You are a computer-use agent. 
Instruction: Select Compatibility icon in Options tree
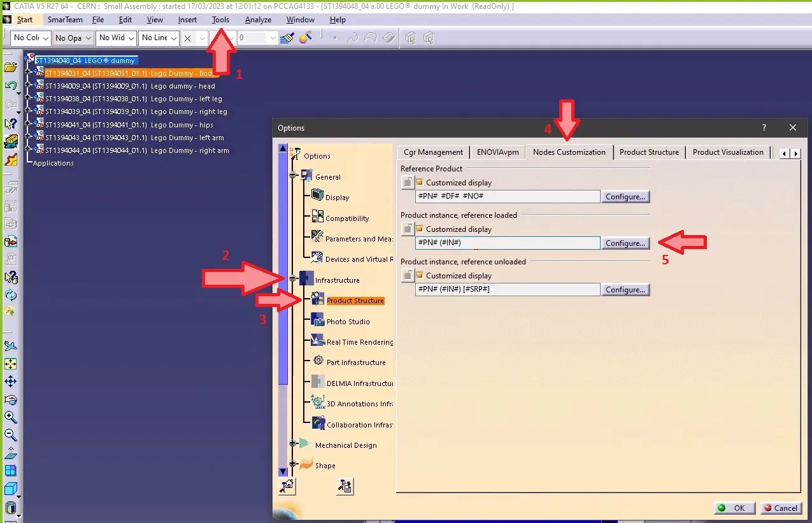317,217
